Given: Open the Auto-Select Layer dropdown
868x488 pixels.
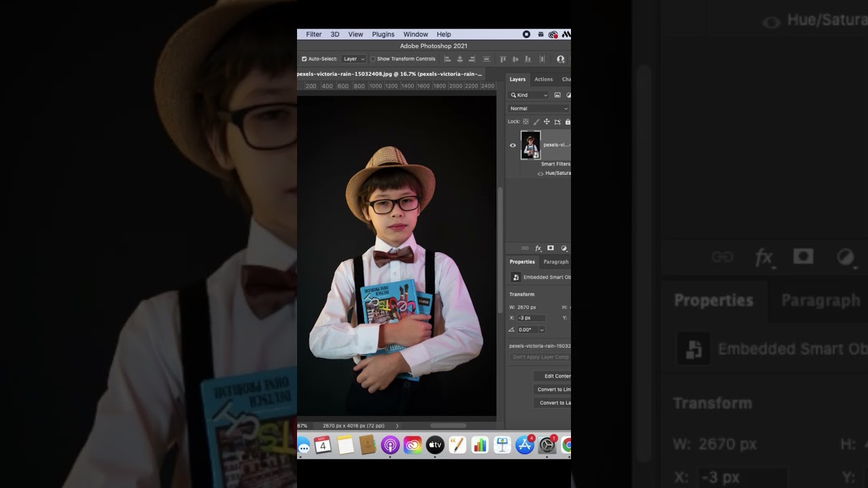Looking at the screenshot, I should tap(354, 59).
